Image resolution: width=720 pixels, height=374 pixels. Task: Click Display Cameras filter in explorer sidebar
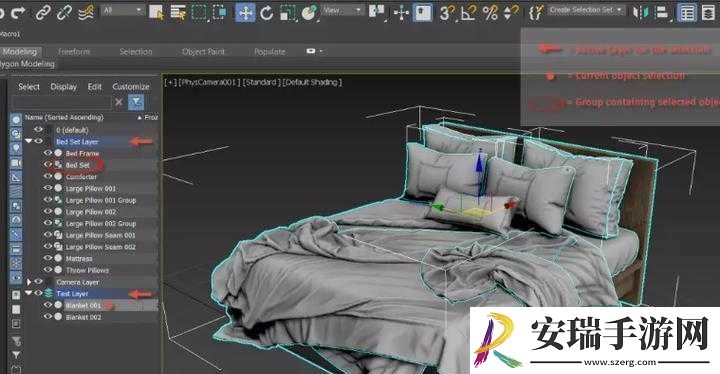click(x=15, y=163)
